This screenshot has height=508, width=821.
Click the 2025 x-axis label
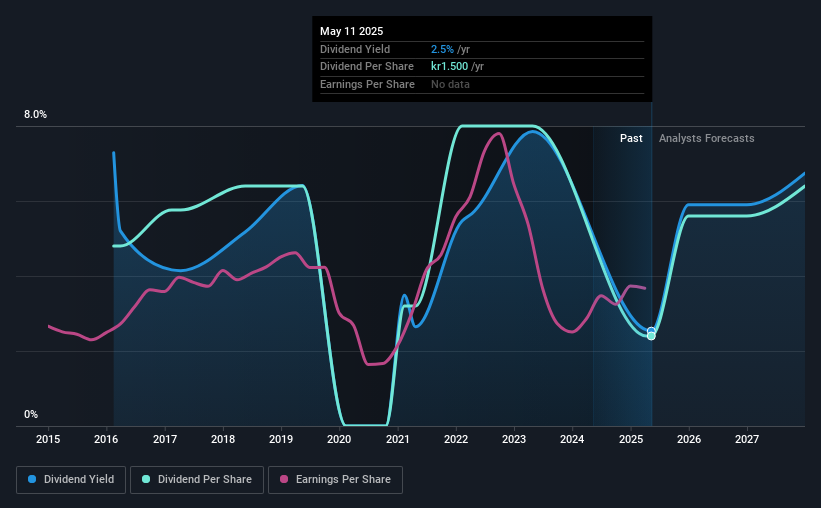630,439
